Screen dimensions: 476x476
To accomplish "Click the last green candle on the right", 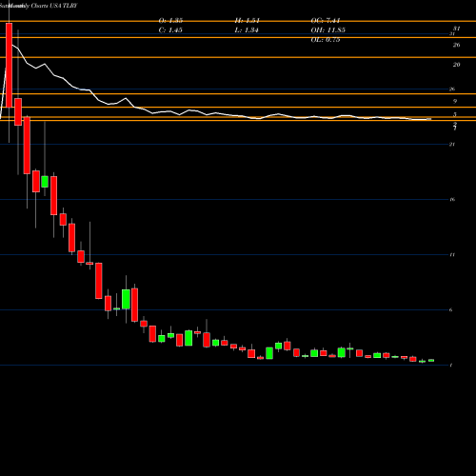I will pos(431,360).
